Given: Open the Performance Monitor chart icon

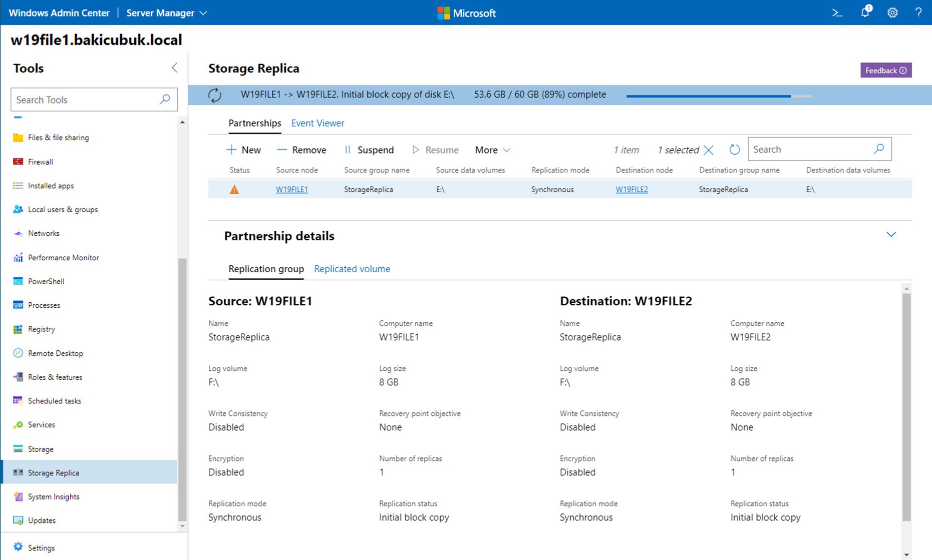Looking at the screenshot, I should (18, 257).
